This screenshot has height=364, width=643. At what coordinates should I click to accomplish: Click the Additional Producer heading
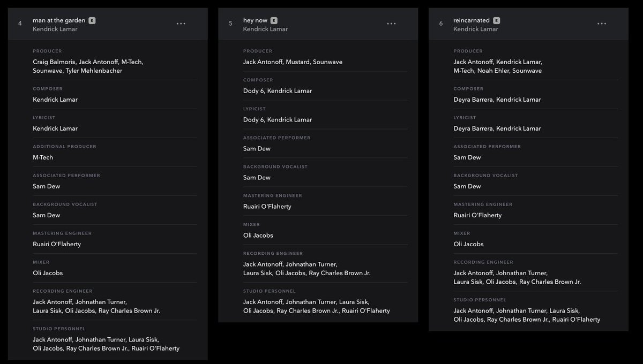[x=64, y=147]
